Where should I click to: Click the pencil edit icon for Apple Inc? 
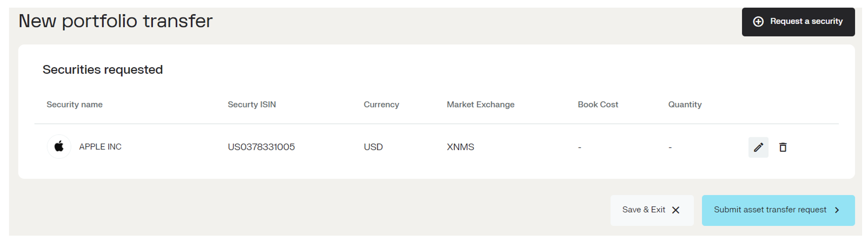tap(758, 147)
